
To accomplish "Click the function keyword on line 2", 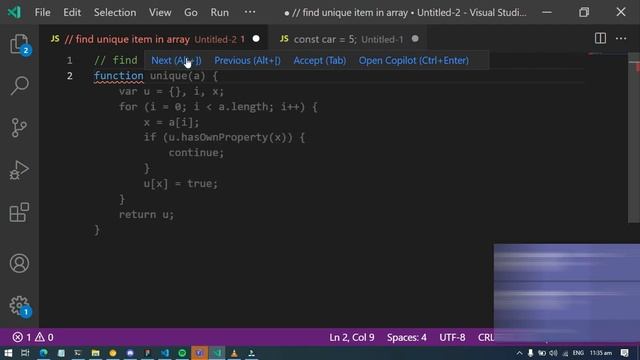I will click(x=119, y=76).
